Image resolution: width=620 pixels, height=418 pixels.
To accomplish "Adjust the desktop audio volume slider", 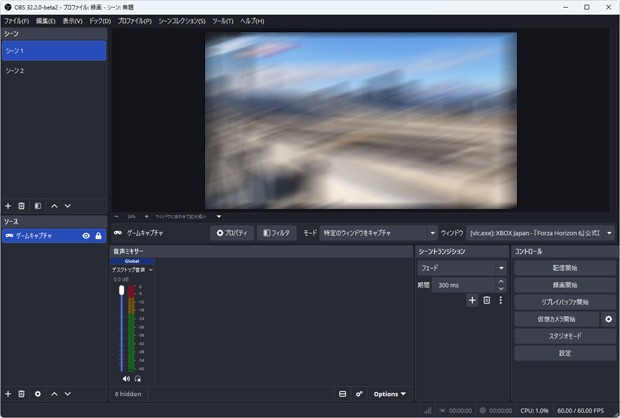I will coord(121,328).
